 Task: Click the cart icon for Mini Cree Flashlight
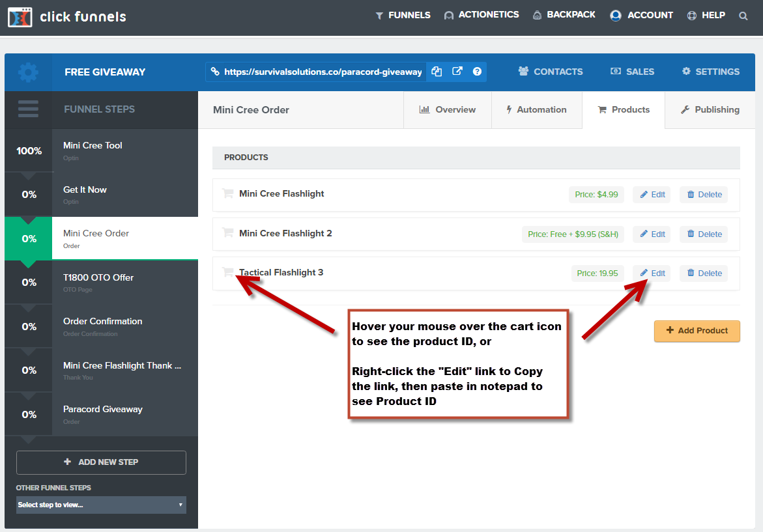[x=227, y=193]
